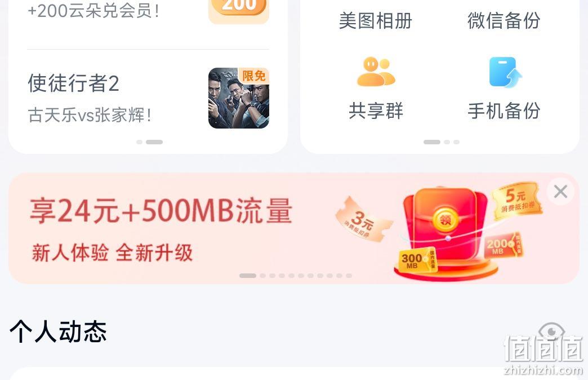Open the 使徒行者2 title entry

73,83
